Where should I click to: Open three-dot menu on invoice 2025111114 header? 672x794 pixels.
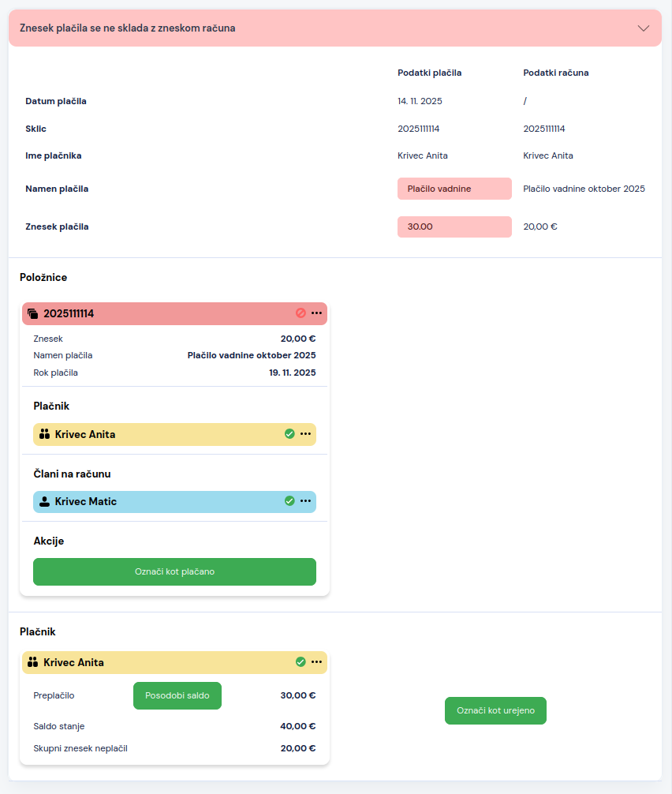316,313
